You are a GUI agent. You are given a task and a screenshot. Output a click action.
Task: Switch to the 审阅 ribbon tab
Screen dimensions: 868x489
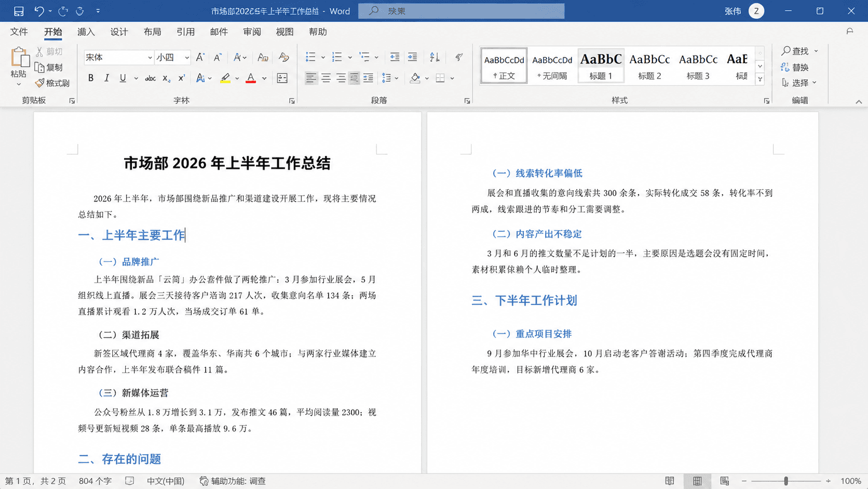coord(252,32)
